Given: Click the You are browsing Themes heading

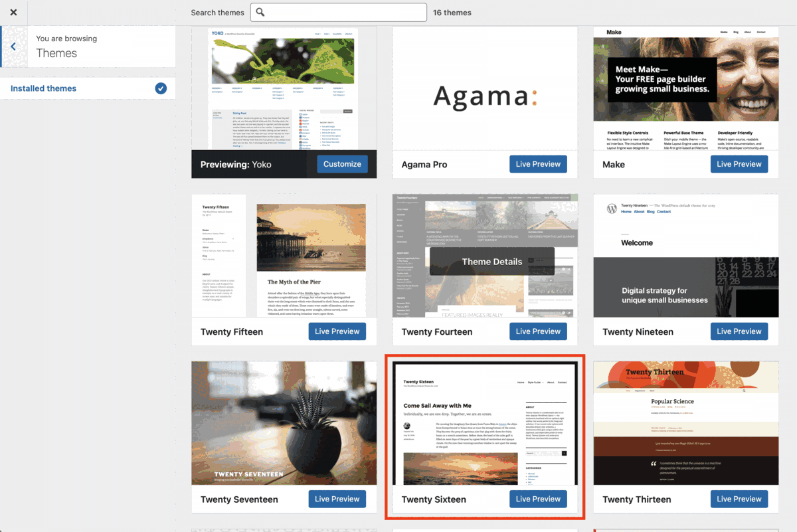Looking at the screenshot, I should (66, 46).
